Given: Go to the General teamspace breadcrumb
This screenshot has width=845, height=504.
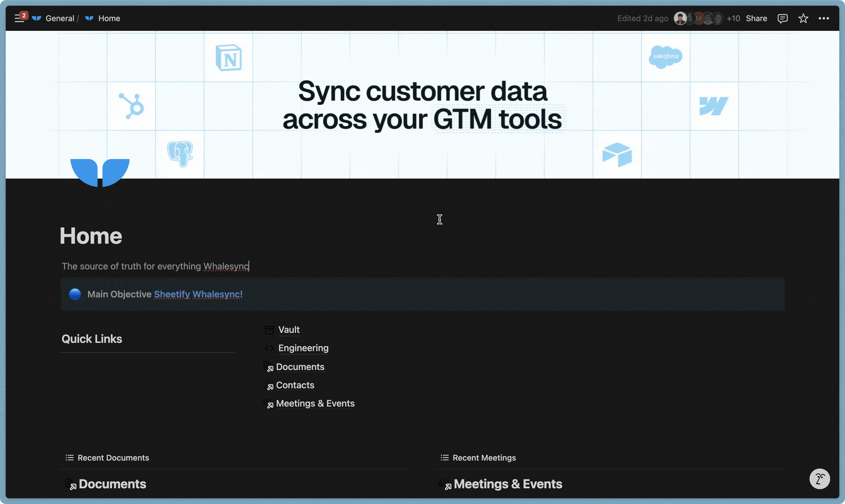Looking at the screenshot, I should 60,18.
